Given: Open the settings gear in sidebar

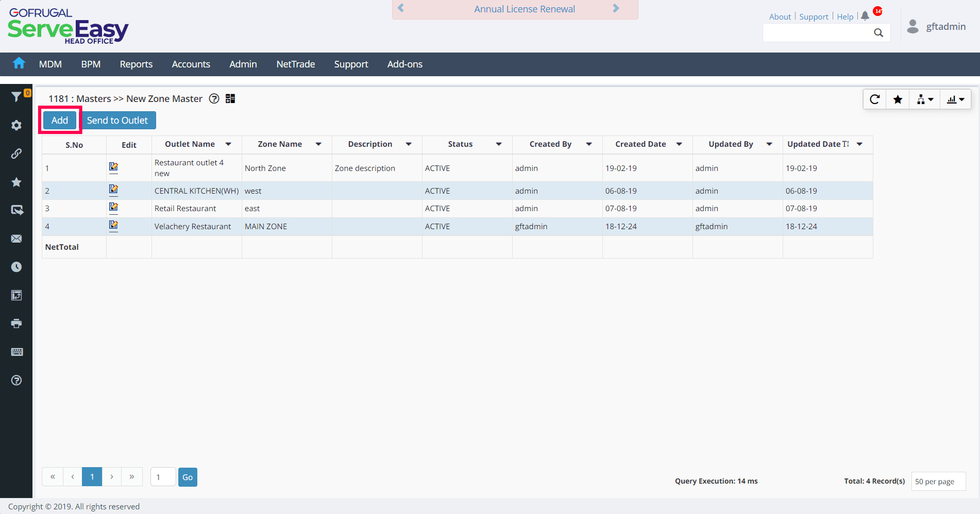Looking at the screenshot, I should click(16, 125).
